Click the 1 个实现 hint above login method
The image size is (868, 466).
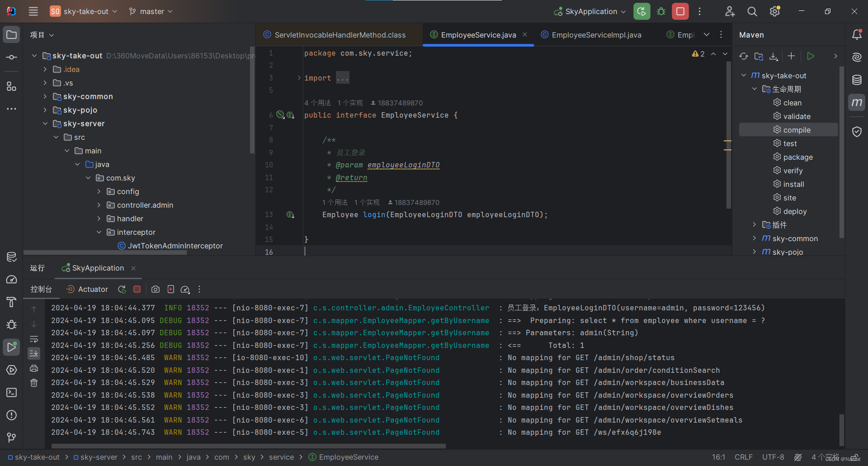pyautogui.click(x=367, y=202)
